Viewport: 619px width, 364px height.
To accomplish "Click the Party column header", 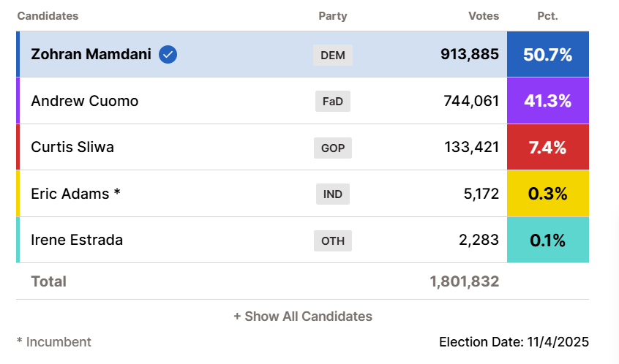I will [x=333, y=16].
